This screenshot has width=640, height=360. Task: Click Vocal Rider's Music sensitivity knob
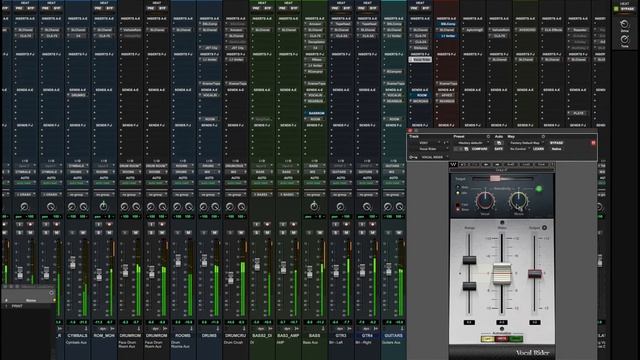[518, 200]
